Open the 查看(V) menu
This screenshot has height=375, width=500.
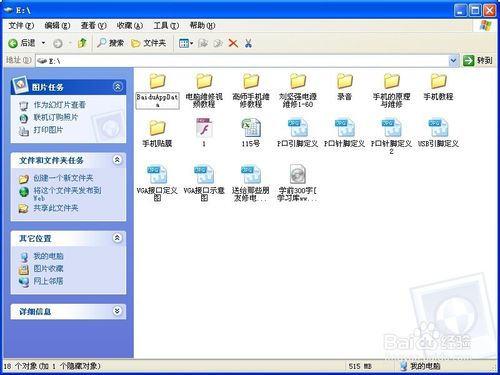tap(93, 26)
